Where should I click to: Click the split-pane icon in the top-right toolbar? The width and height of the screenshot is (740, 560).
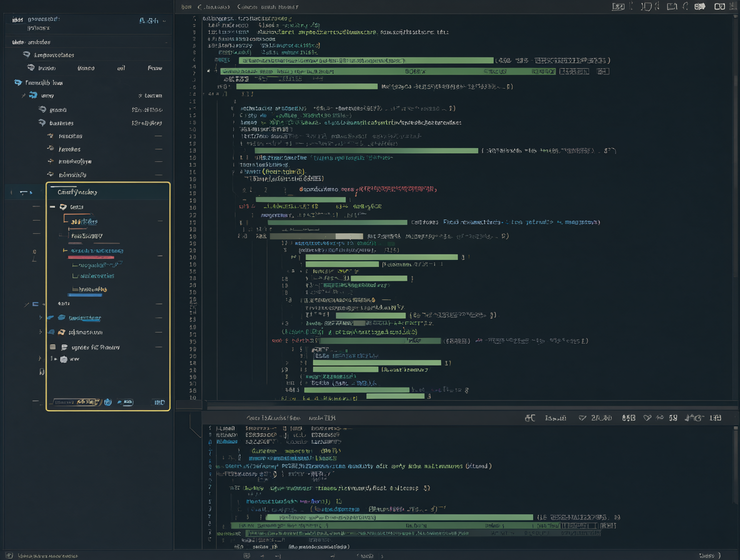tap(646, 6)
